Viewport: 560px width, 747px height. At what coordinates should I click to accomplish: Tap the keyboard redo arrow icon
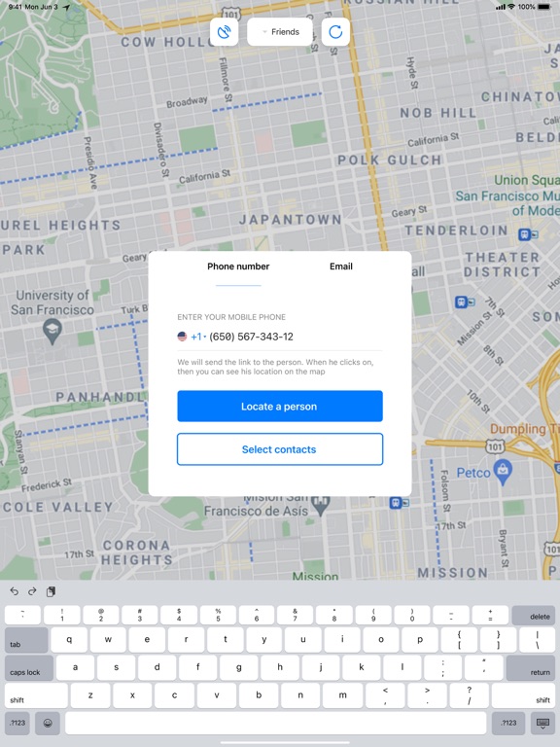pos(32,591)
